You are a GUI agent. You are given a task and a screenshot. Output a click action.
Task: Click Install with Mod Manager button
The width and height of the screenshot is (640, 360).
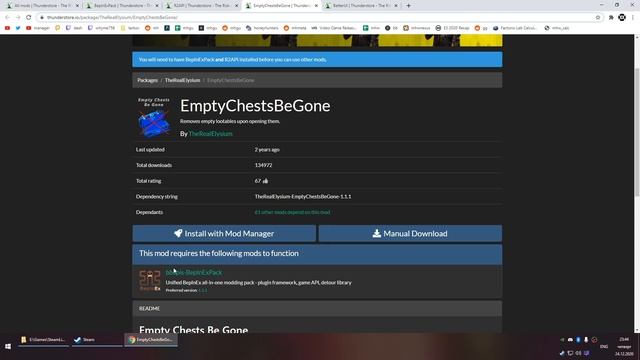pyautogui.click(x=224, y=233)
